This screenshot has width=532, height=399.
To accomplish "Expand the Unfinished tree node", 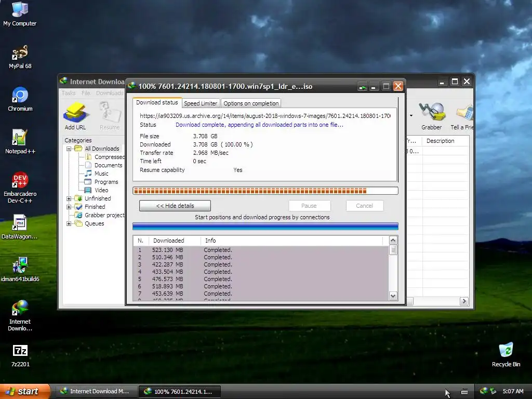I will pos(69,198).
